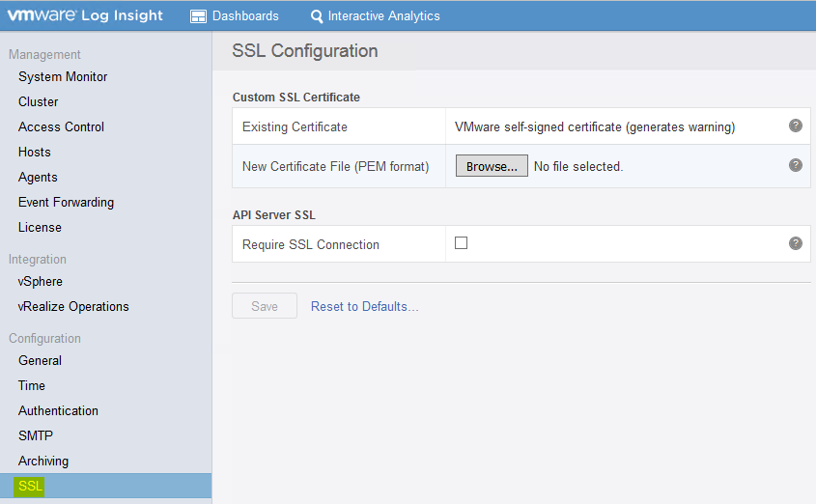The width and height of the screenshot is (816, 504).
Task: Click the 'SSL Configuration' page title
Action: (x=305, y=51)
